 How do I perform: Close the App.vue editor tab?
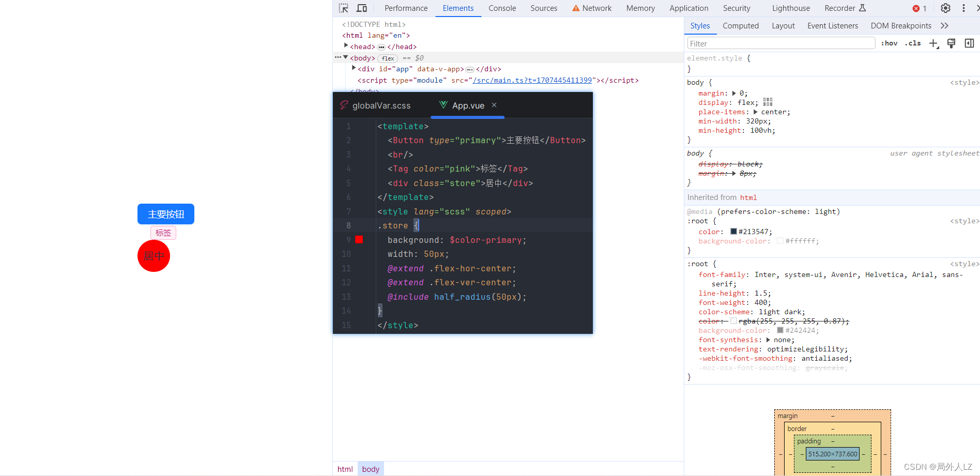[x=494, y=105]
